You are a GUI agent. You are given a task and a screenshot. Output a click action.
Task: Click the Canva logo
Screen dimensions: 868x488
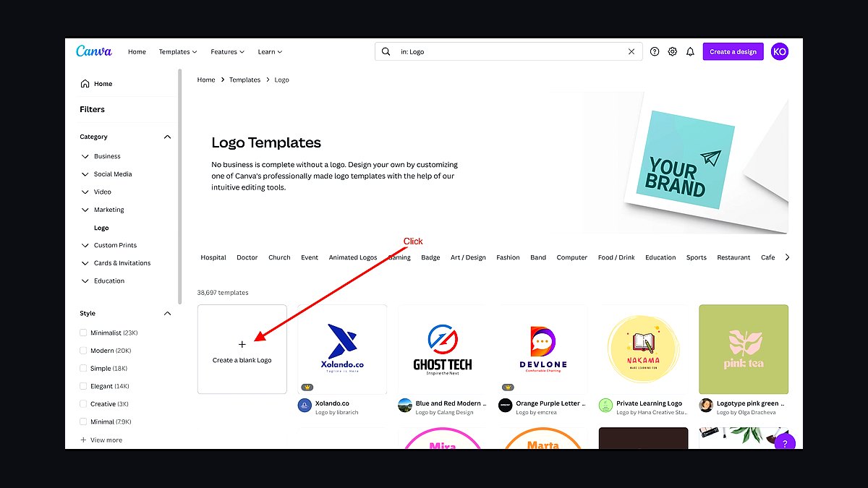(x=94, y=51)
